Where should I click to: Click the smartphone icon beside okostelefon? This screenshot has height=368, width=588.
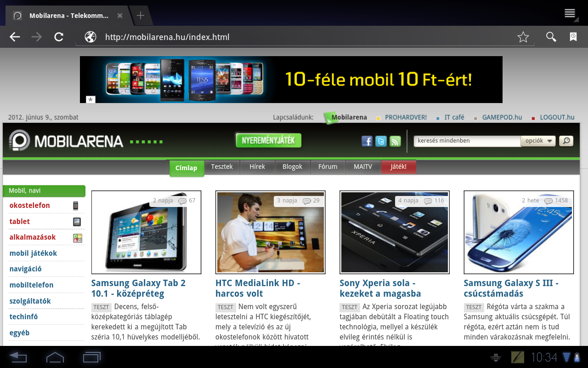click(x=76, y=206)
